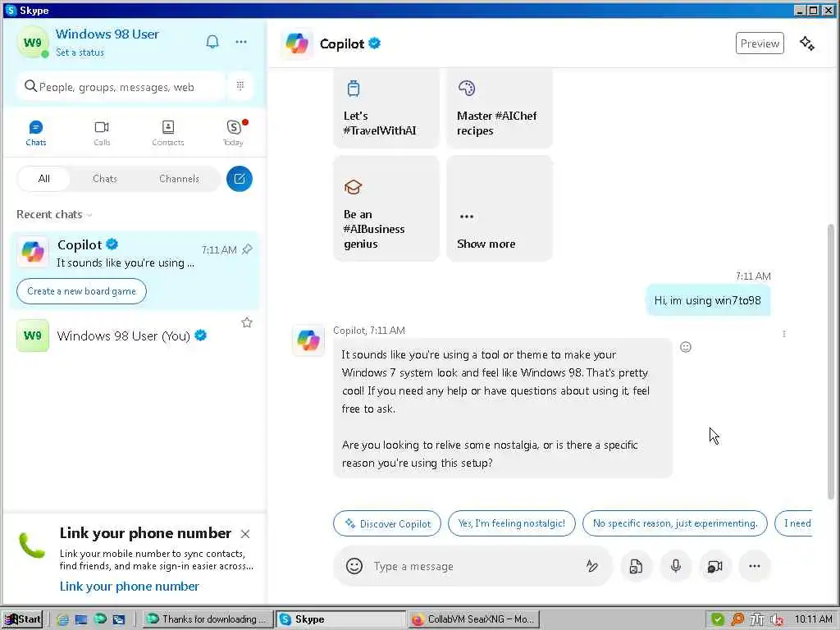Click the Link your phone number link

(129, 586)
